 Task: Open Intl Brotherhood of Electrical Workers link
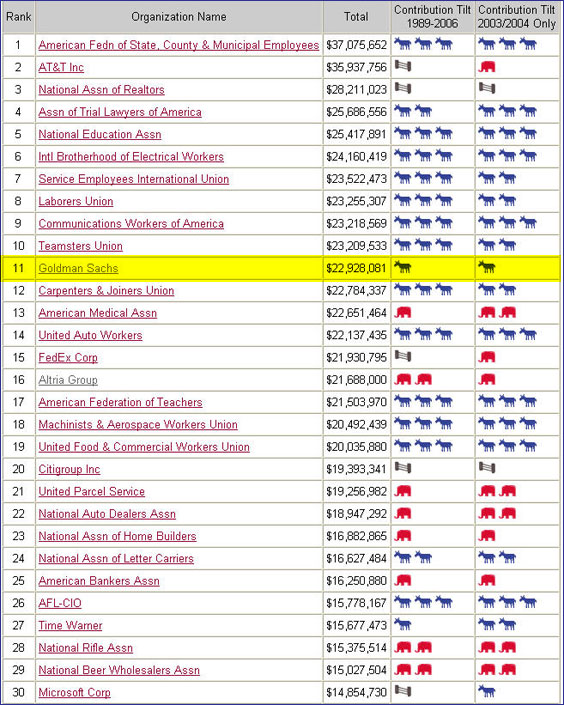(131, 156)
